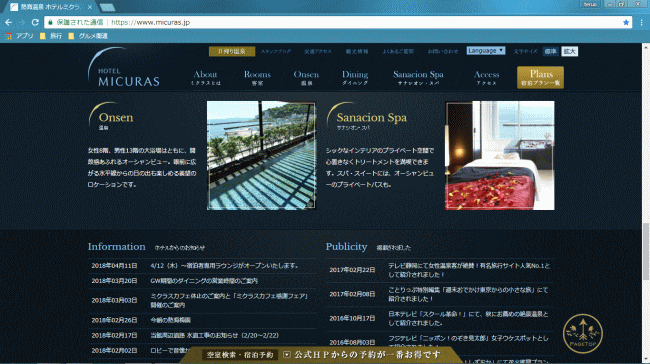Click the 公式HPからの予約が一番お得です banner
The width and height of the screenshot is (650, 364).
pyautogui.click(x=367, y=355)
